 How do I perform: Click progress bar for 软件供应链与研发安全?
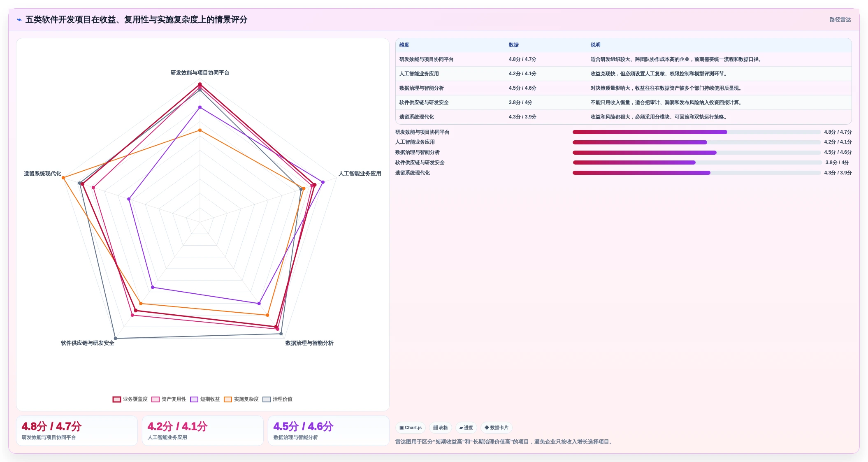(697, 163)
